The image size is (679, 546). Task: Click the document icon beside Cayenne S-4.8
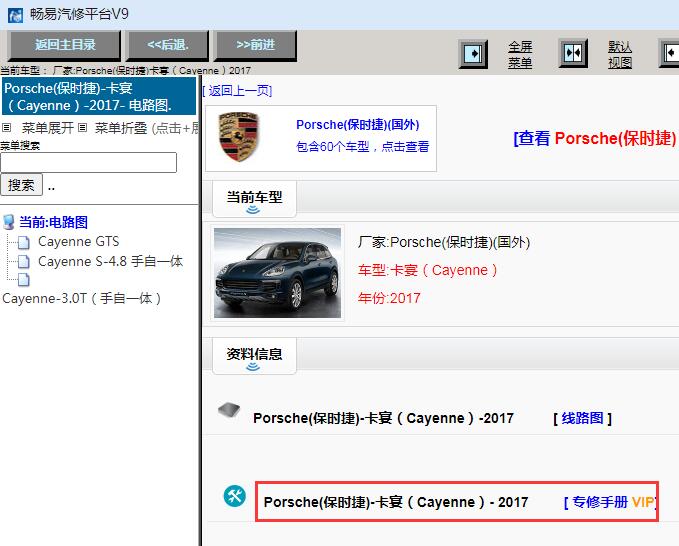point(24,262)
